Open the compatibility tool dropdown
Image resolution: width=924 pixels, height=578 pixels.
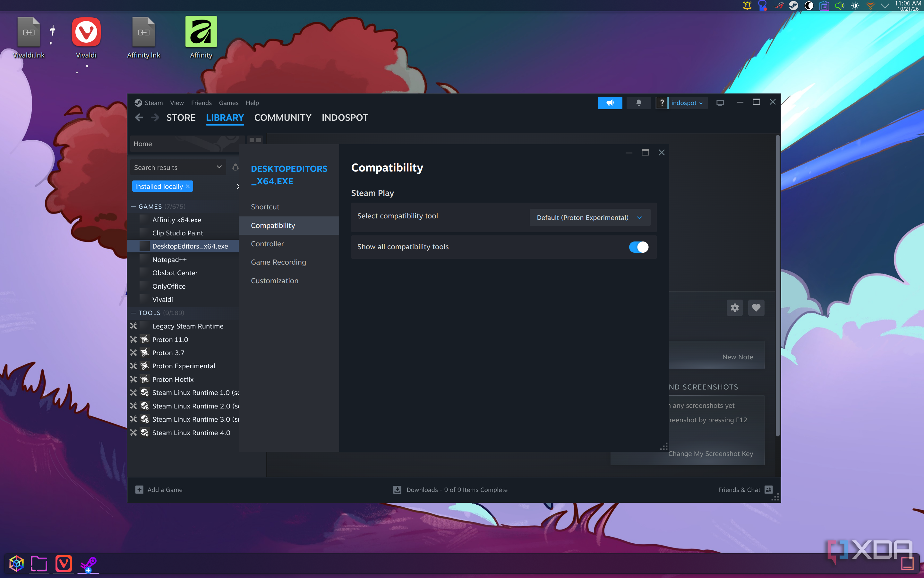[x=589, y=217]
